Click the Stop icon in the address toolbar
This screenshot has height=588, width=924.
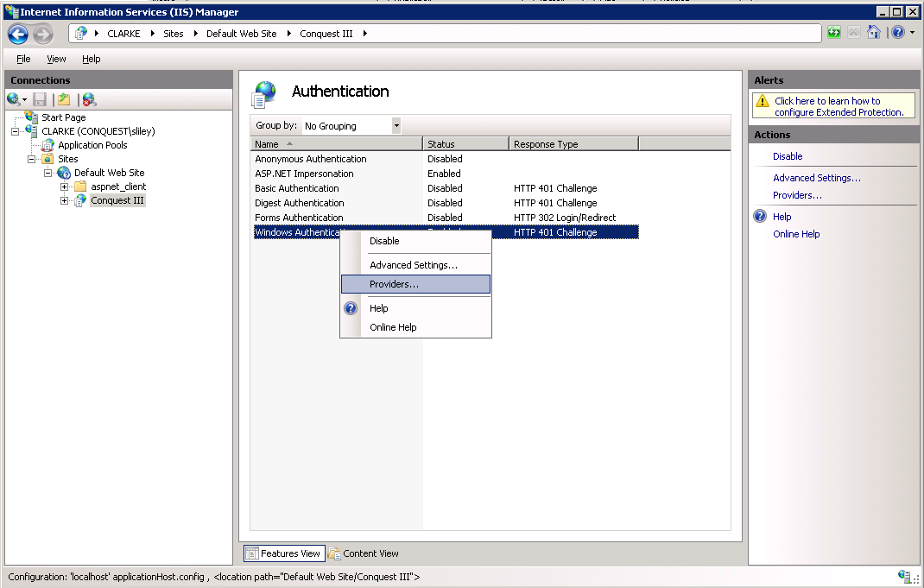854,33
